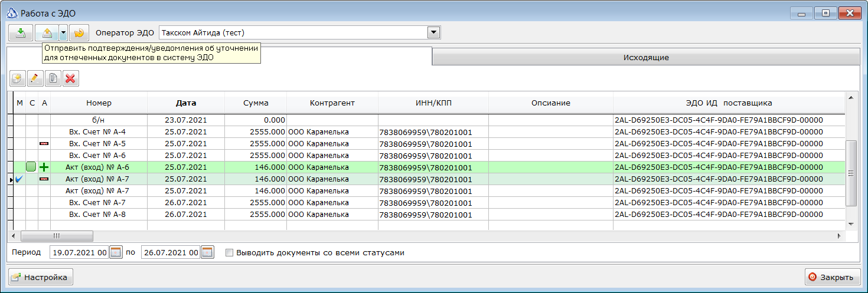This screenshot has height=293, width=868.
Task: Click the 146.000 sum in Акт (вход) № А-6 row
Action: tap(256, 167)
